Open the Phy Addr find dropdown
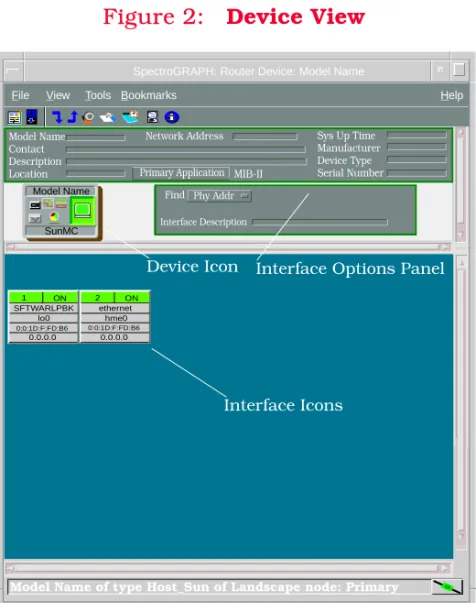 point(220,196)
